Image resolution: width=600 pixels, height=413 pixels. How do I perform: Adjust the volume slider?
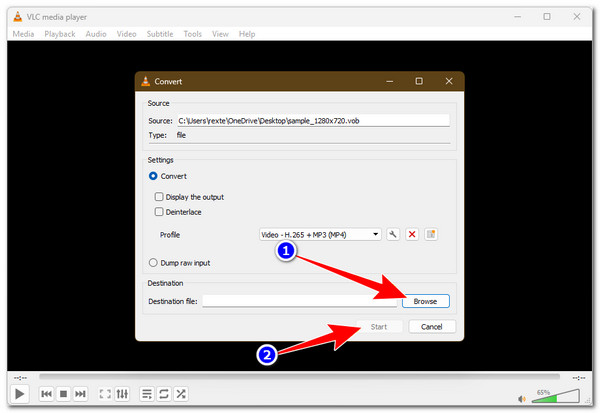click(x=560, y=396)
